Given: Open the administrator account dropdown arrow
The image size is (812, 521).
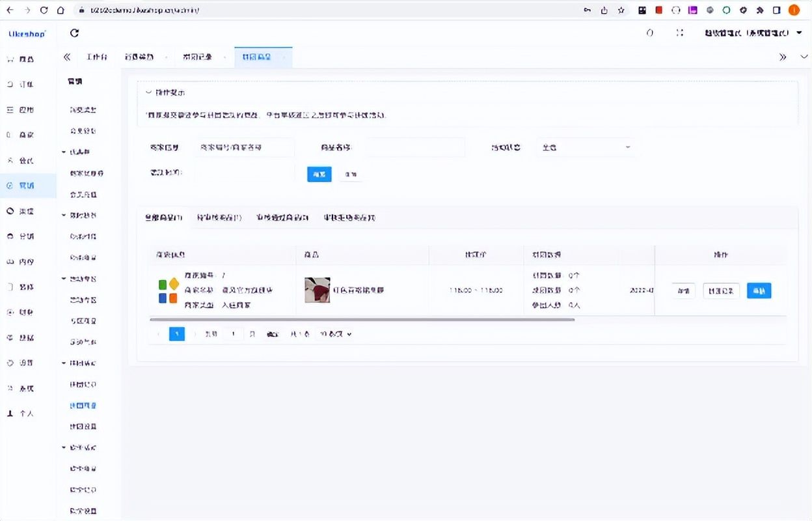Looking at the screenshot, I should coord(799,33).
